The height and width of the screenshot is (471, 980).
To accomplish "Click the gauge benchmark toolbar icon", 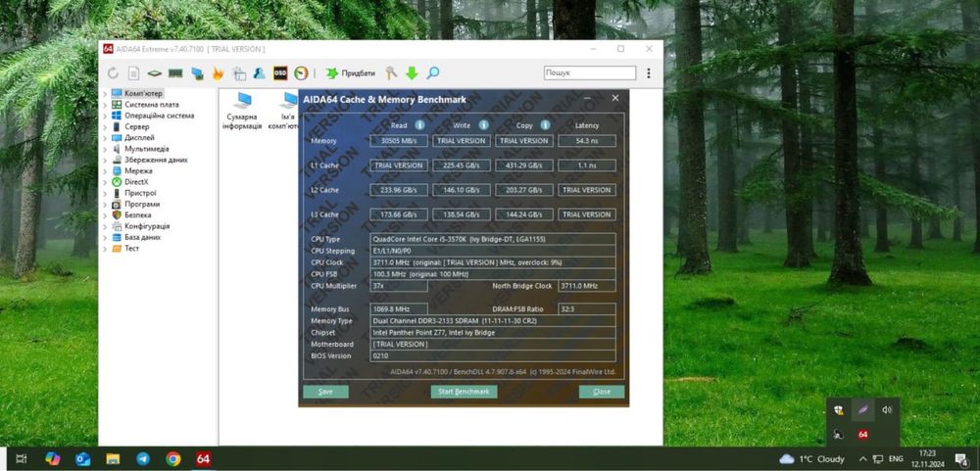I will (301, 73).
